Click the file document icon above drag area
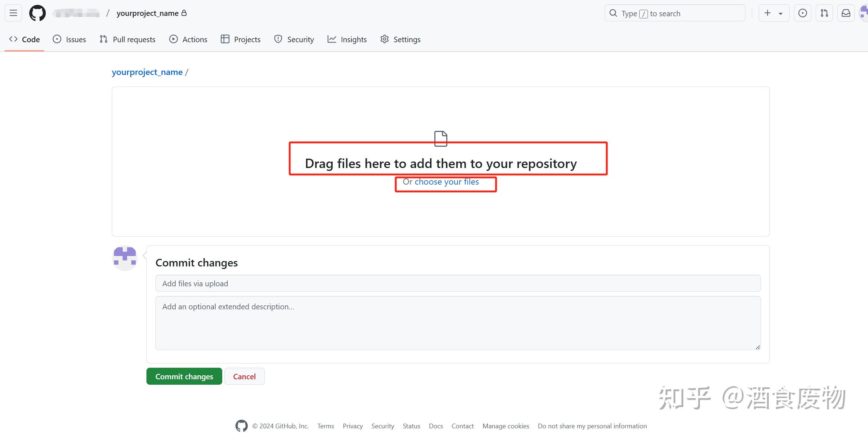The height and width of the screenshot is (433, 868). coord(440,139)
